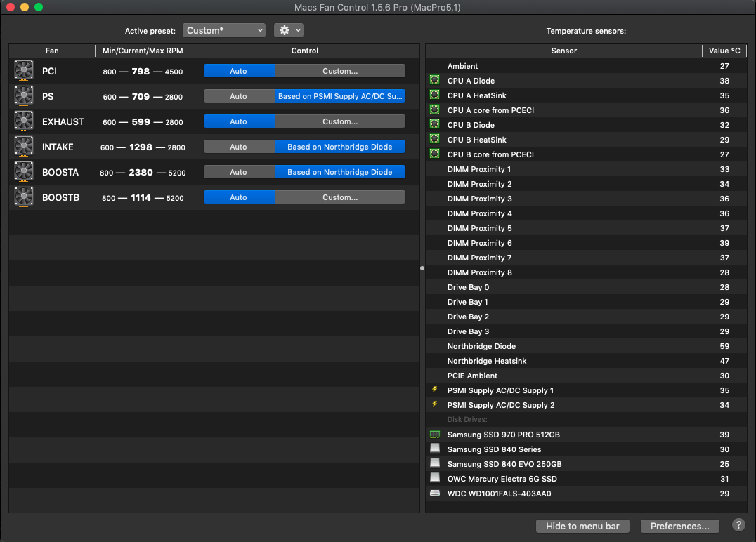Click the Samsung SSD 840 EVO drive icon

434,463
